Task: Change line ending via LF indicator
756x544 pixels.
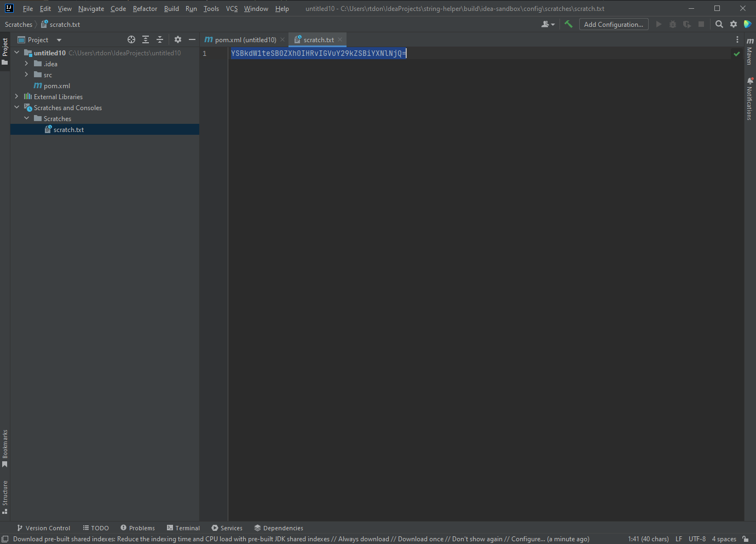Action: (678, 539)
